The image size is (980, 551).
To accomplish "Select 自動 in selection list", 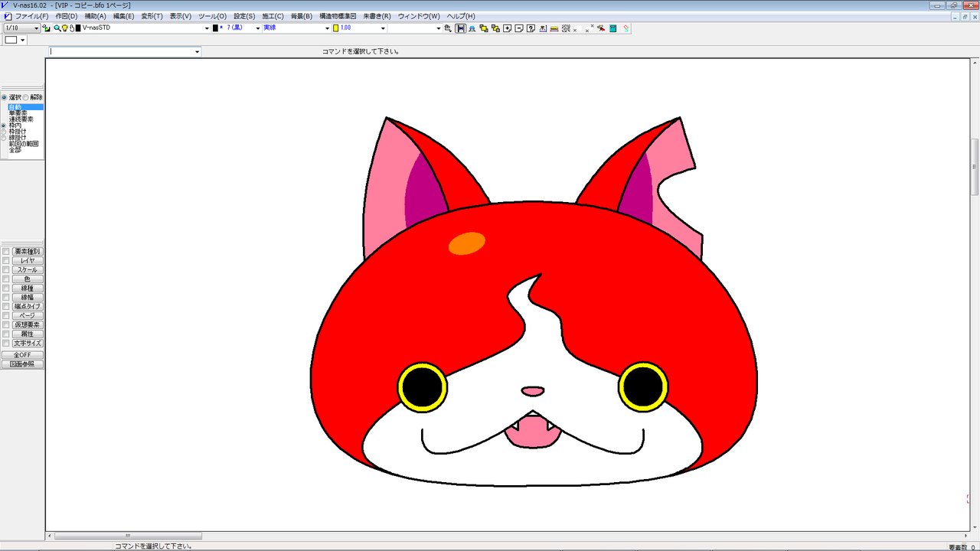I will [x=25, y=107].
